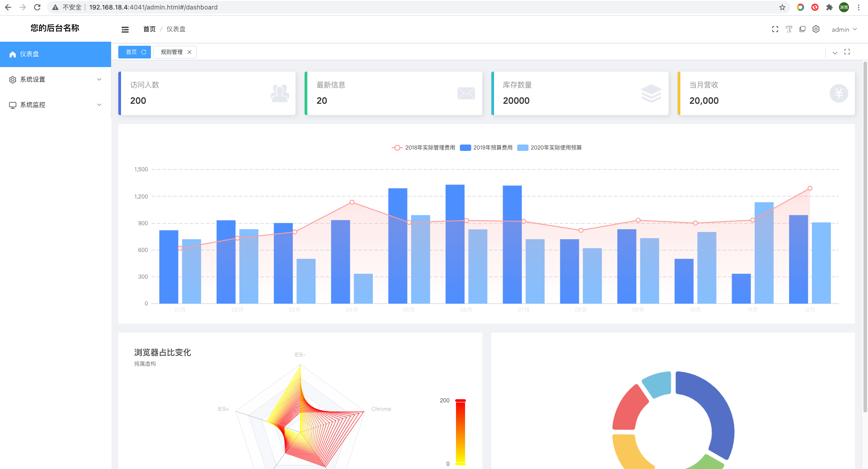Click the IE9+ axis label on radar

(223, 409)
